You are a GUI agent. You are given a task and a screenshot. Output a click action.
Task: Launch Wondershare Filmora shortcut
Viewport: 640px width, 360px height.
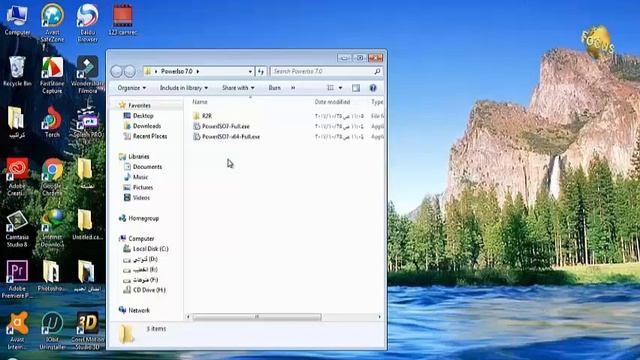(x=87, y=75)
